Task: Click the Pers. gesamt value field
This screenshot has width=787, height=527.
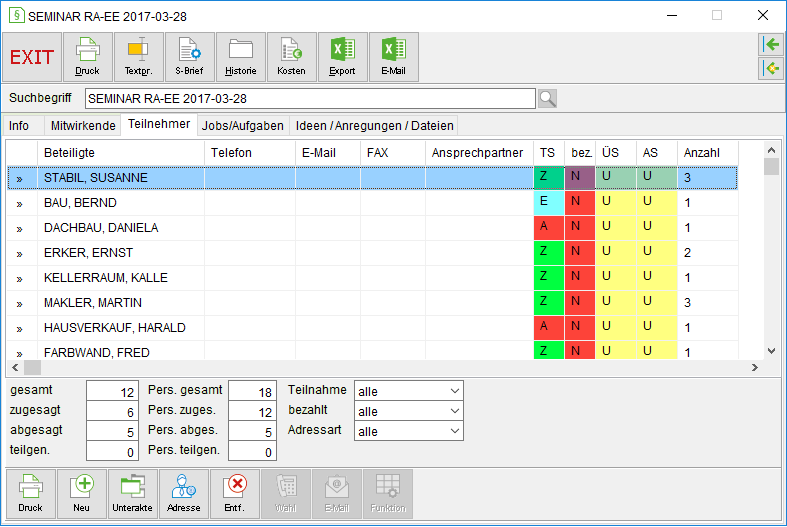Action: (252, 391)
